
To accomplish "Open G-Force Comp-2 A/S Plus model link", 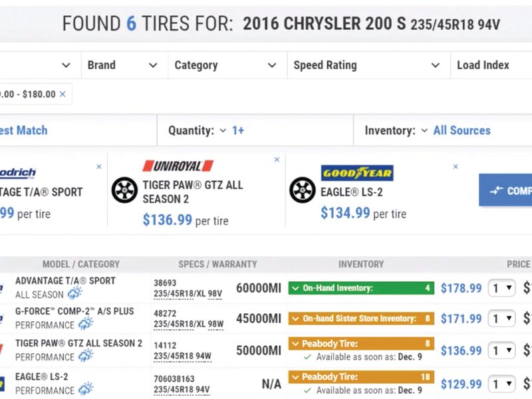I will pos(74,311).
